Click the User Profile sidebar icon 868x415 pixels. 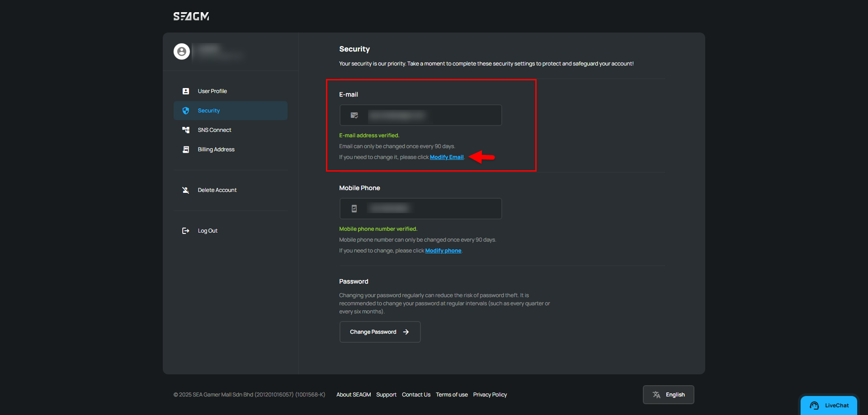186,91
